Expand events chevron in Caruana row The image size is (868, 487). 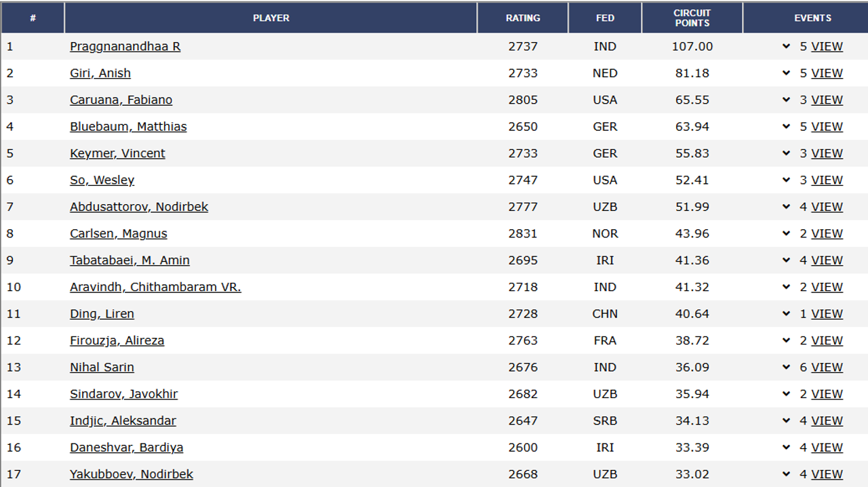(x=786, y=100)
